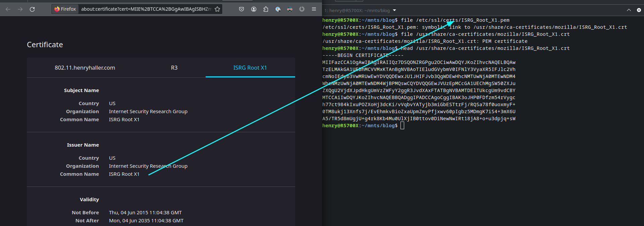This screenshot has width=644, height=226.
Task: Reload the certificate page
Action: [32, 9]
